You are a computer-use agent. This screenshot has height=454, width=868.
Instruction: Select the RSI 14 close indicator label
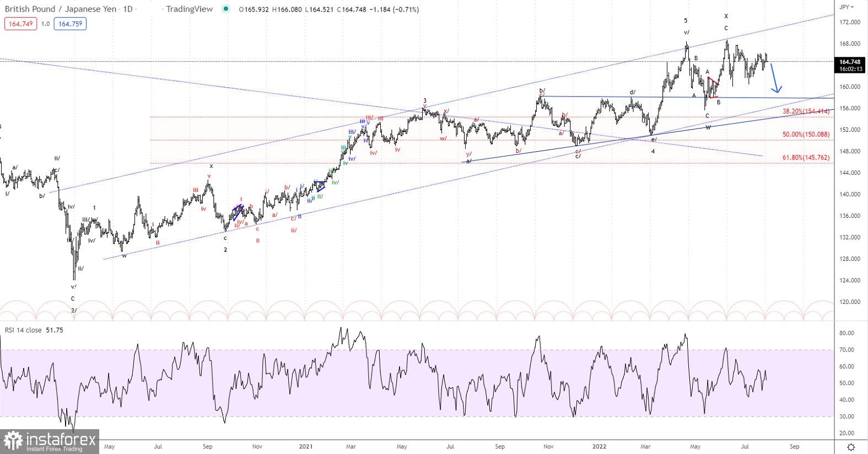coord(23,330)
